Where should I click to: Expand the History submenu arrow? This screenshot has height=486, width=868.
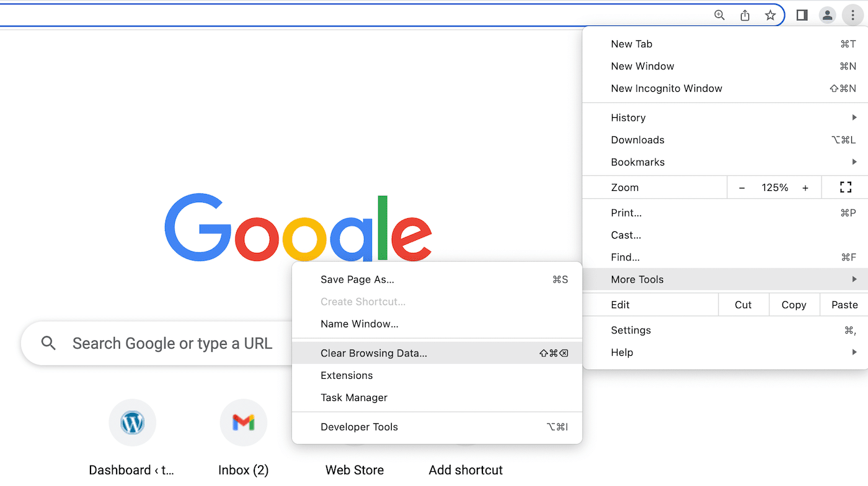856,117
